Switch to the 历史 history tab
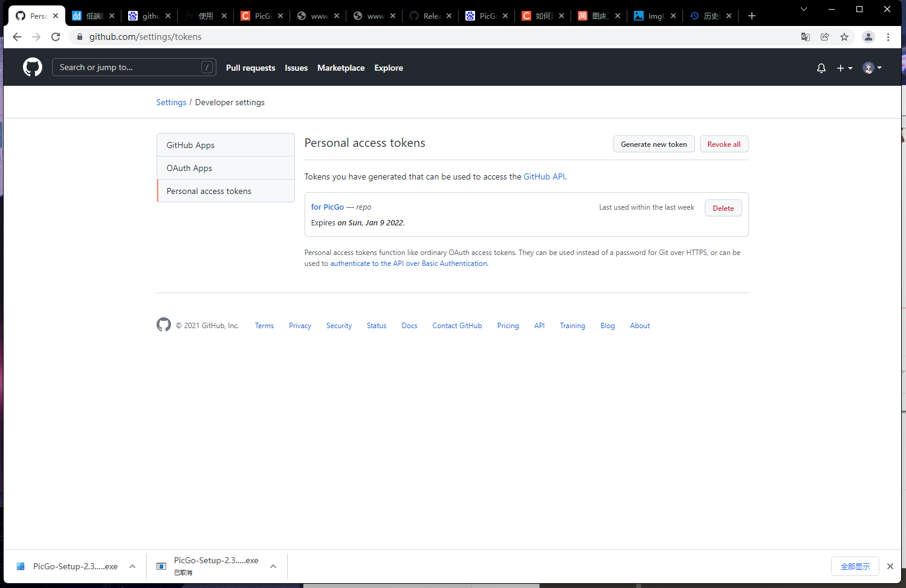The height and width of the screenshot is (588, 906). [711, 16]
